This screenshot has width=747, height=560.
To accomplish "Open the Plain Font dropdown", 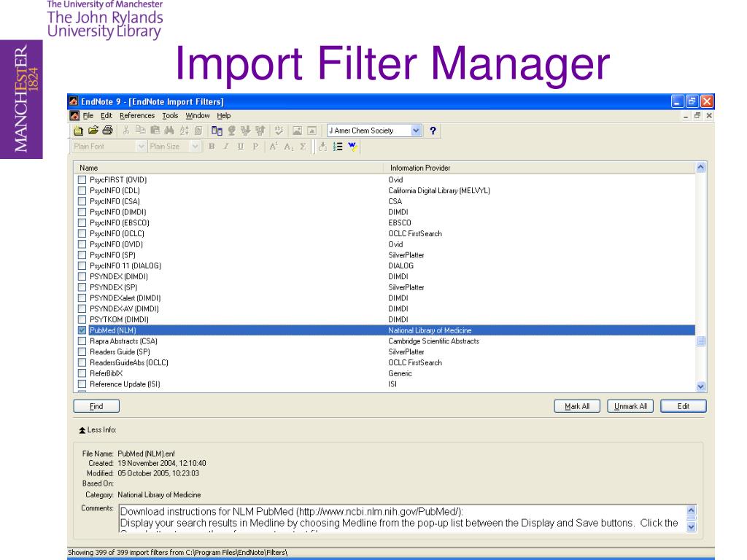I will (141, 147).
